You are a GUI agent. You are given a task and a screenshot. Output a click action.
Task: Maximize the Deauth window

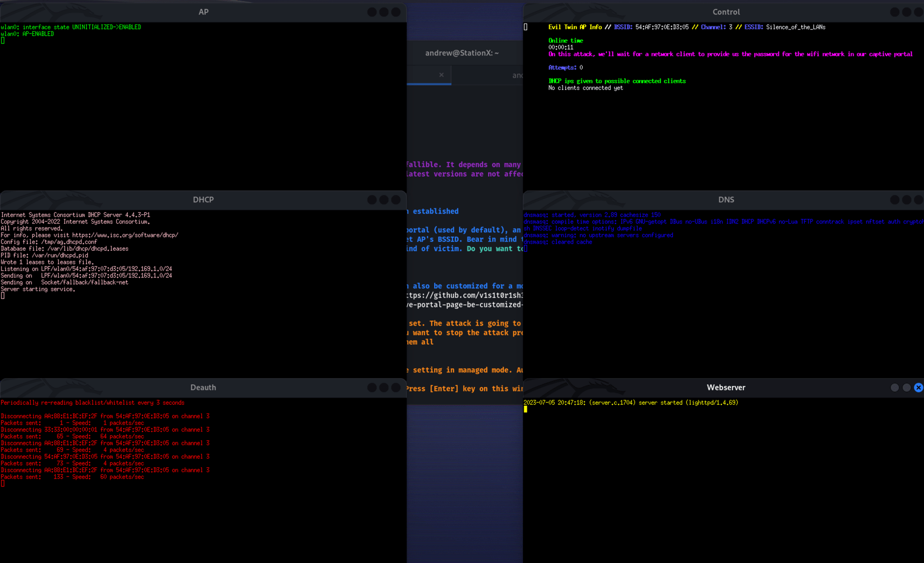384,388
